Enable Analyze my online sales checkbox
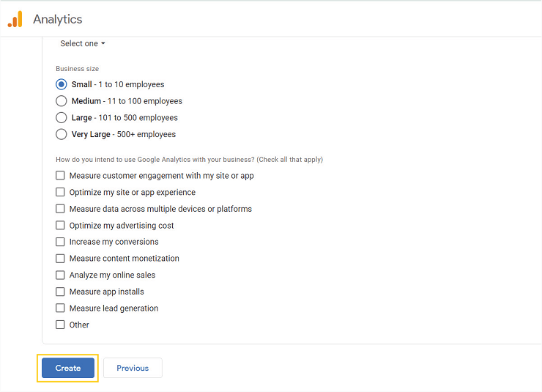Viewport: 542px width, 392px height. (60, 275)
